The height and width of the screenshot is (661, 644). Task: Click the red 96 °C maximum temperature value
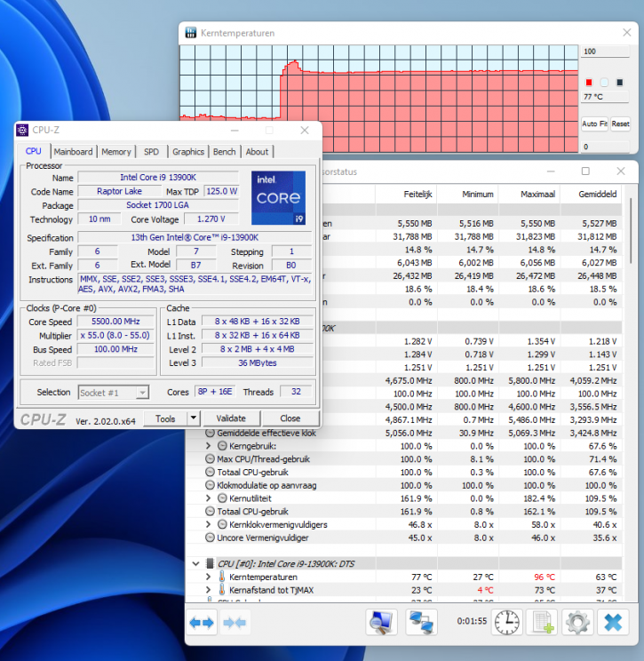pyautogui.click(x=545, y=577)
